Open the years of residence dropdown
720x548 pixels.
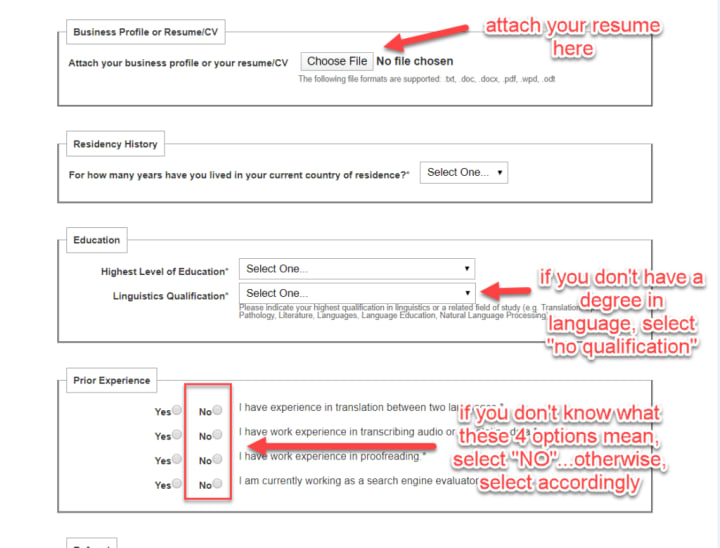[464, 173]
